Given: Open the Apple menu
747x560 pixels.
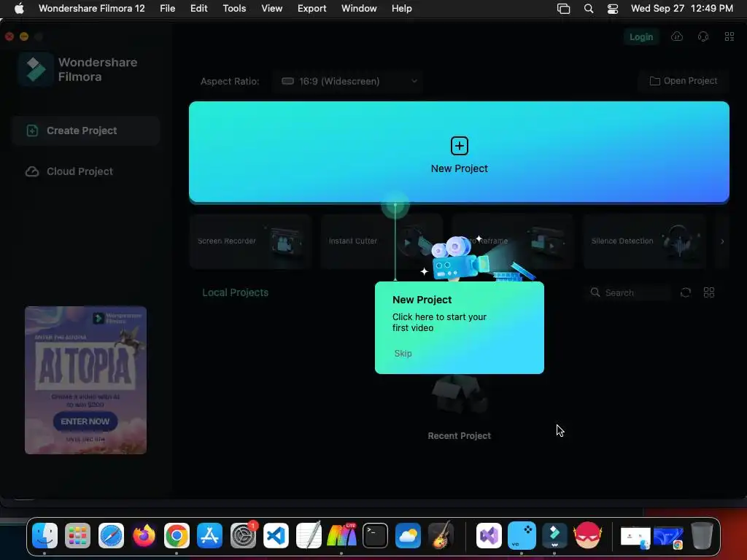Looking at the screenshot, I should click(19, 9).
